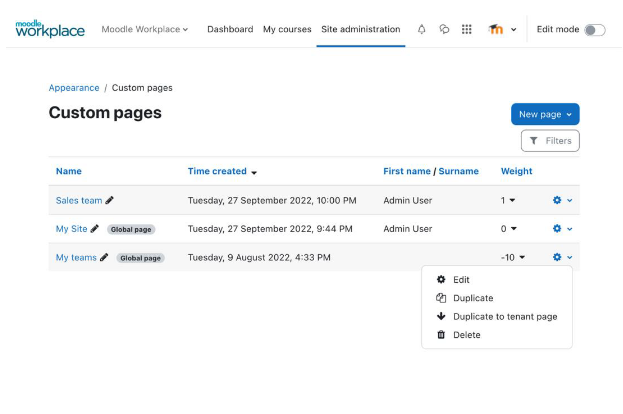This screenshot has width=623, height=414.
Task: Click the Filters button
Action: tap(550, 141)
